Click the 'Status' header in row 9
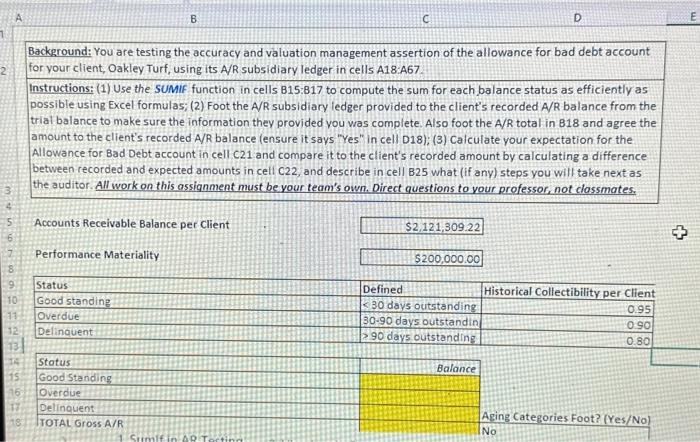700x442 pixels. tap(197, 285)
